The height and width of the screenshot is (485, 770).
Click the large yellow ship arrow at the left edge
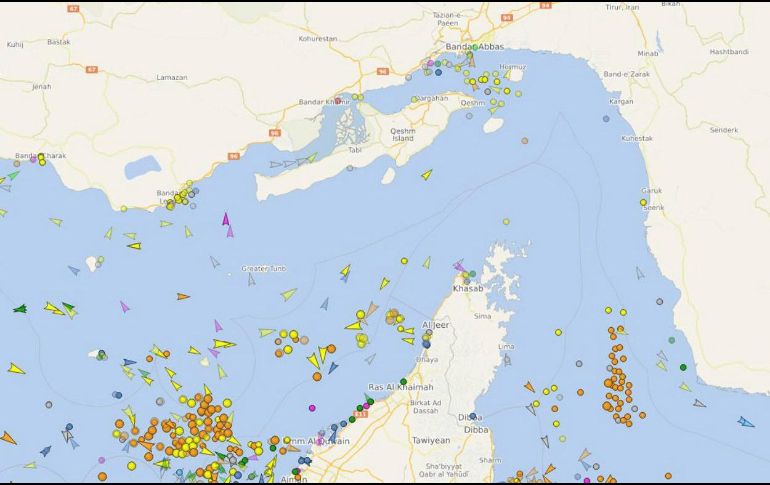(x=16, y=369)
